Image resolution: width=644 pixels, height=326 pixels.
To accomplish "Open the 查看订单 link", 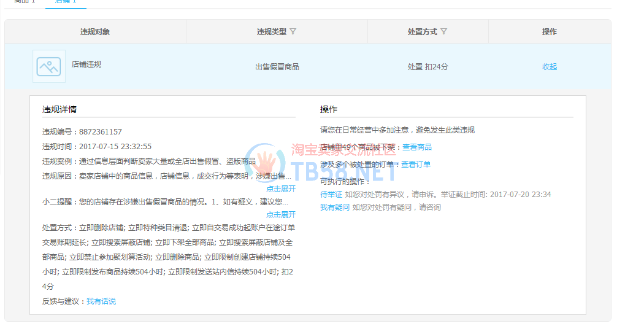I will [416, 165].
